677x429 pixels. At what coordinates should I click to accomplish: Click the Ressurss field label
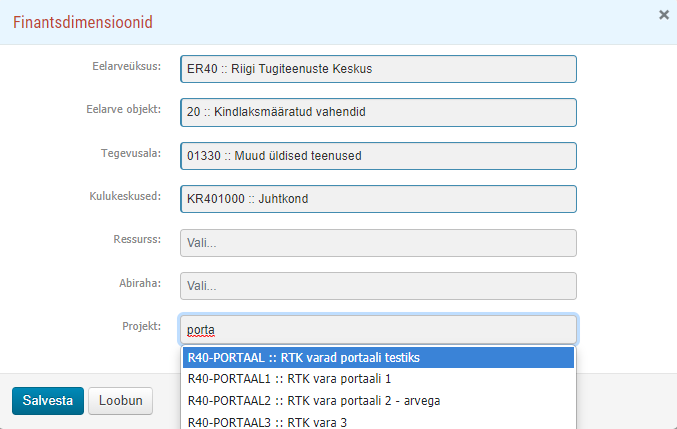137,239
